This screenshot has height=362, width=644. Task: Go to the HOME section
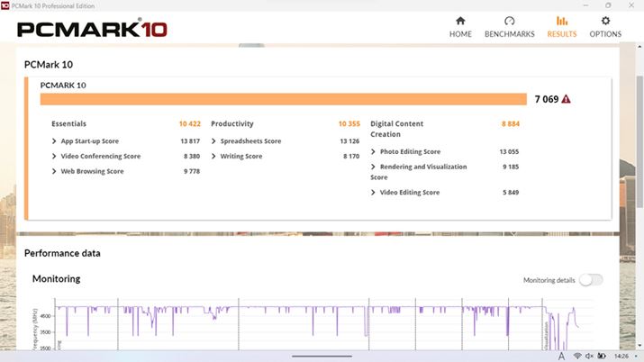[460, 27]
